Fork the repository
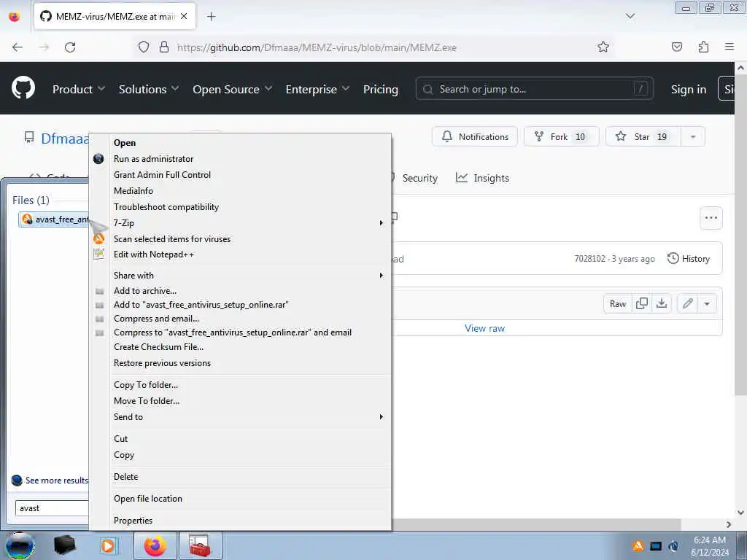Viewport: 747px width, 560px height. (x=561, y=136)
